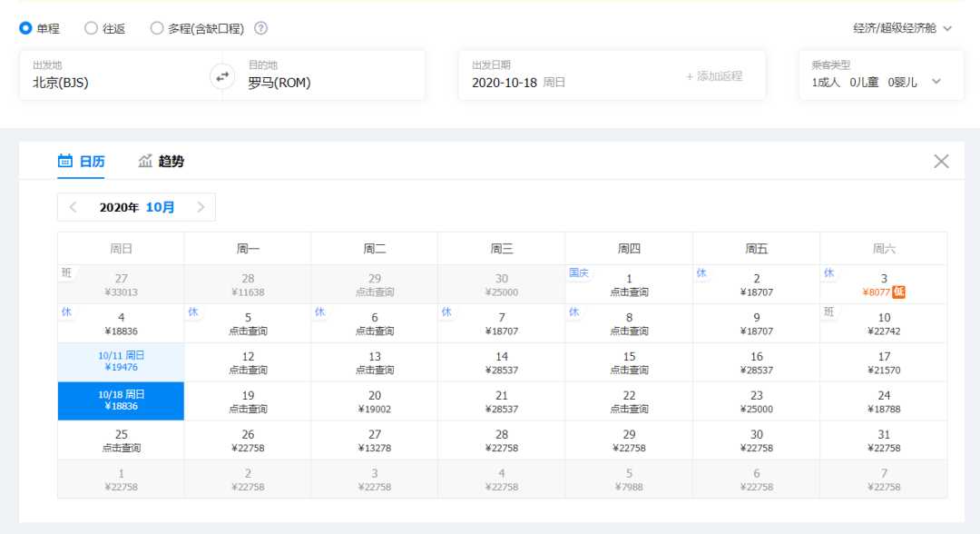Query price for October 13

(x=375, y=362)
